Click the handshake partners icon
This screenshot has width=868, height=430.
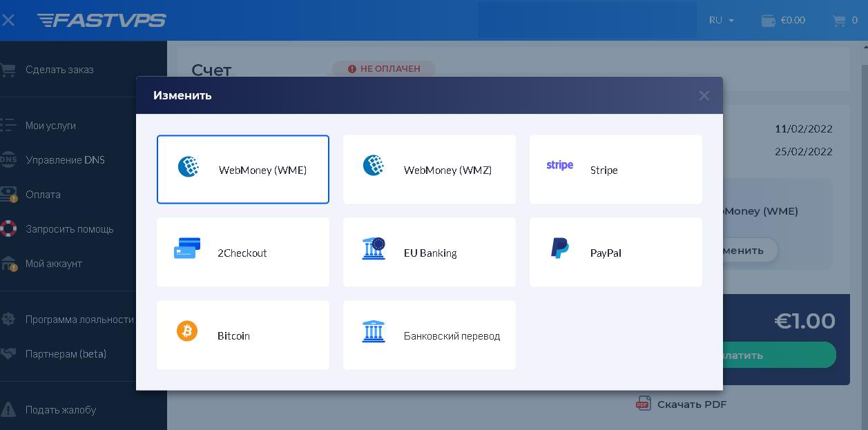pyautogui.click(x=8, y=353)
